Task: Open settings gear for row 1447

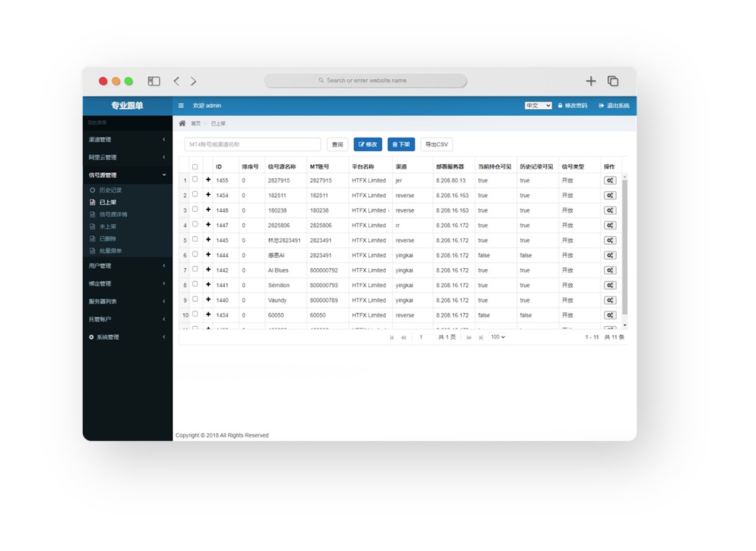Action: click(610, 225)
